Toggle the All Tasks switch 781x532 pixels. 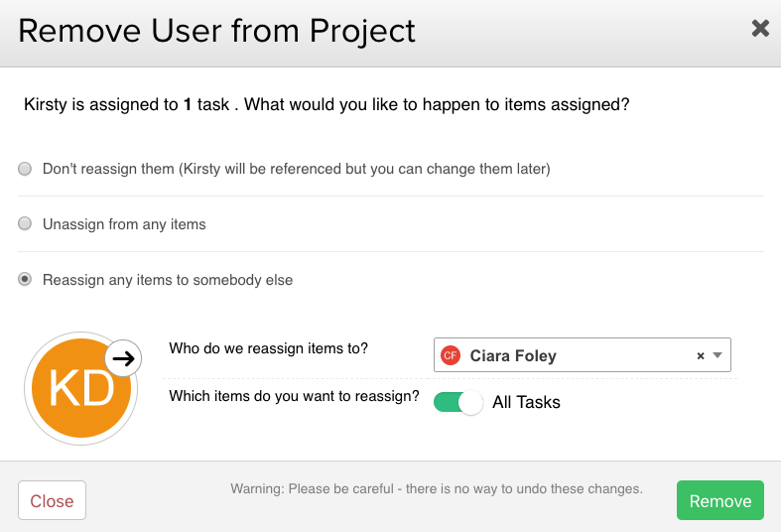(x=458, y=402)
